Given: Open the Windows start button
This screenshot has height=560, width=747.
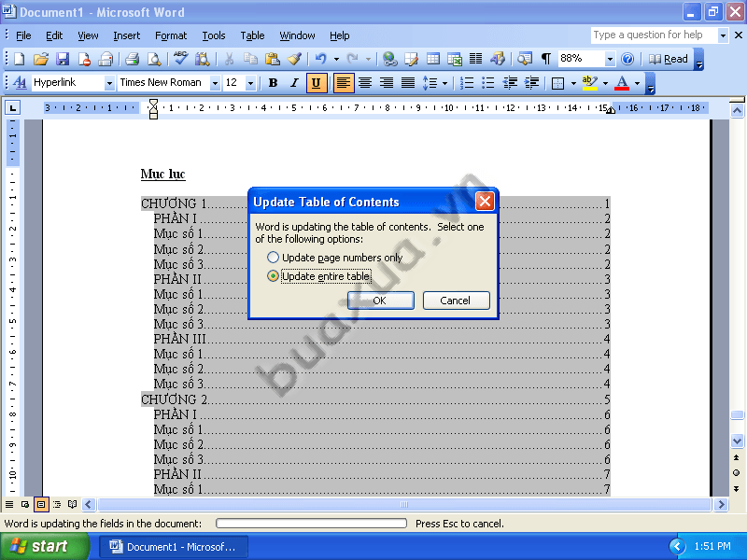Looking at the screenshot, I should (44, 546).
